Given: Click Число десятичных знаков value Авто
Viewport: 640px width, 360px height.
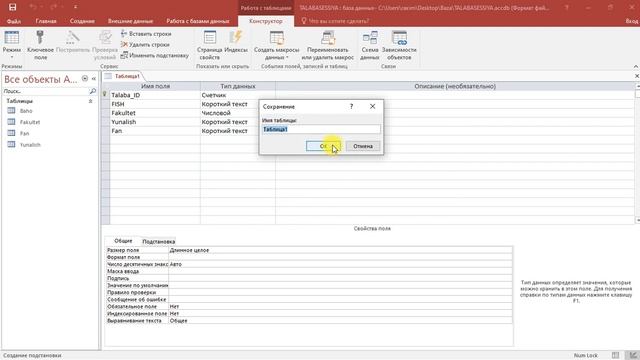Looking at the screenshot, I should pyautogui.click(x=340, y=264).
